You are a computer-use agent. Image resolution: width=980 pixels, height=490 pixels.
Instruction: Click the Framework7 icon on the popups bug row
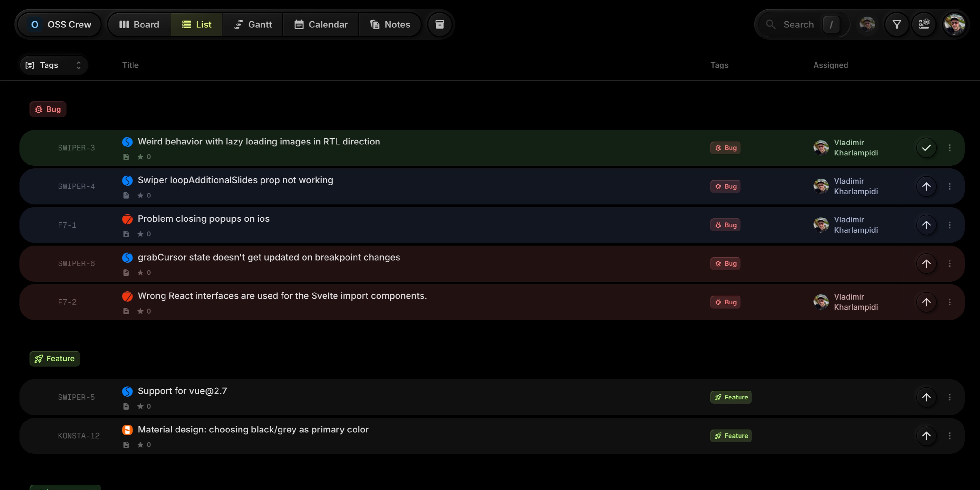coord(127,219)
